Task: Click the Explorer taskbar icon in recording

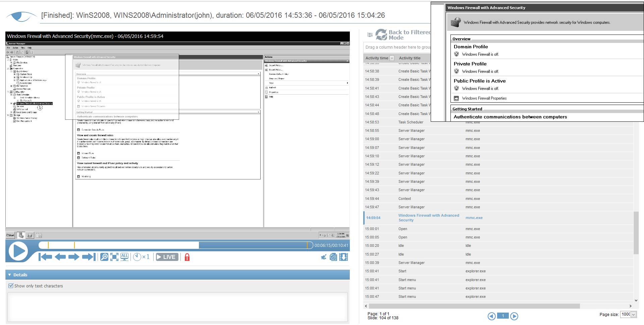Action: 39,235
